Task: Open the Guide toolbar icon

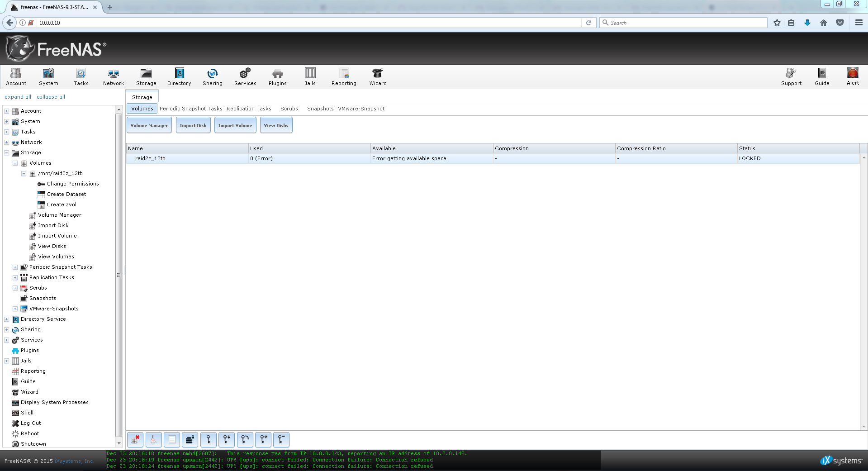Action: tap(822, 76)
